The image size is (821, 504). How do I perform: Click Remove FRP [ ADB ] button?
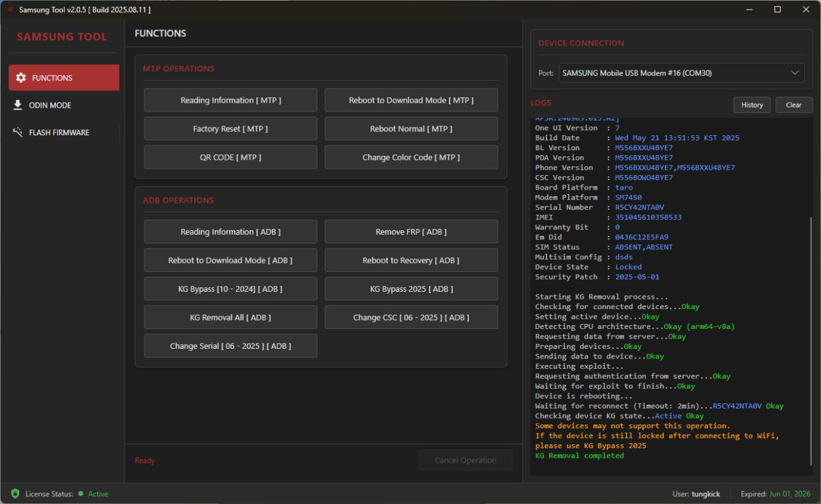pyautogui.click(x=410, y=231)
